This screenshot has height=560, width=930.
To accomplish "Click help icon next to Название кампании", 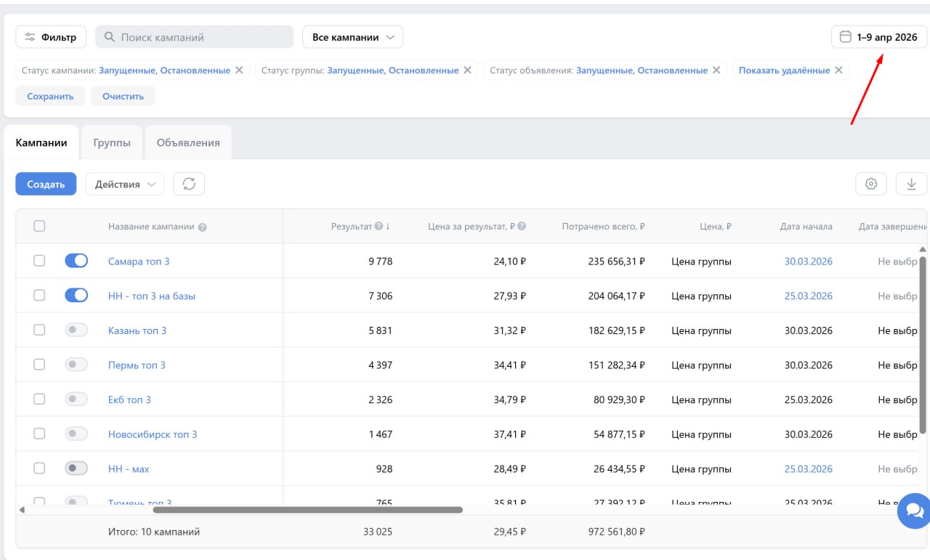I will point(203,227).
